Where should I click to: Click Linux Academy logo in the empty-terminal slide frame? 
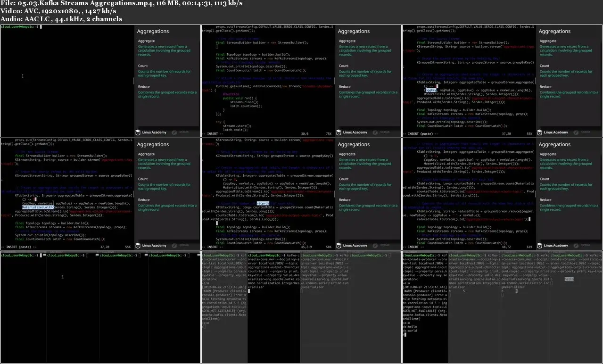pos(151,132)
